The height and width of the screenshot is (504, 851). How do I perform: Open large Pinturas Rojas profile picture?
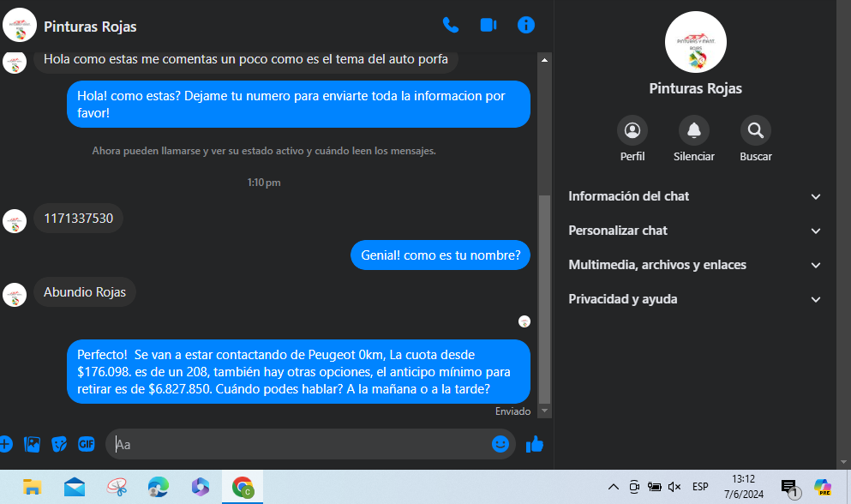696,42
